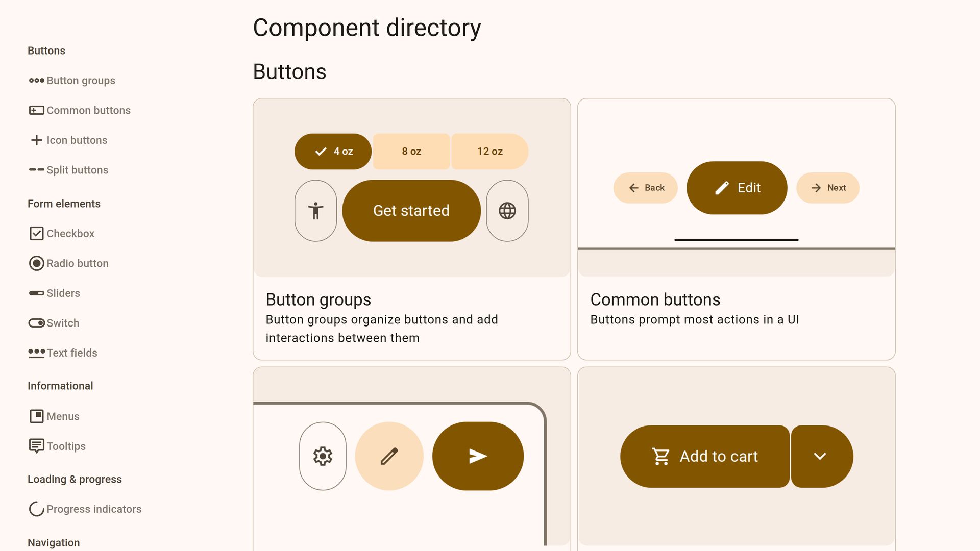980x551 pixels.
Task: Open Checkbox in the sidebar navigation
Action: tap(70, 233)
